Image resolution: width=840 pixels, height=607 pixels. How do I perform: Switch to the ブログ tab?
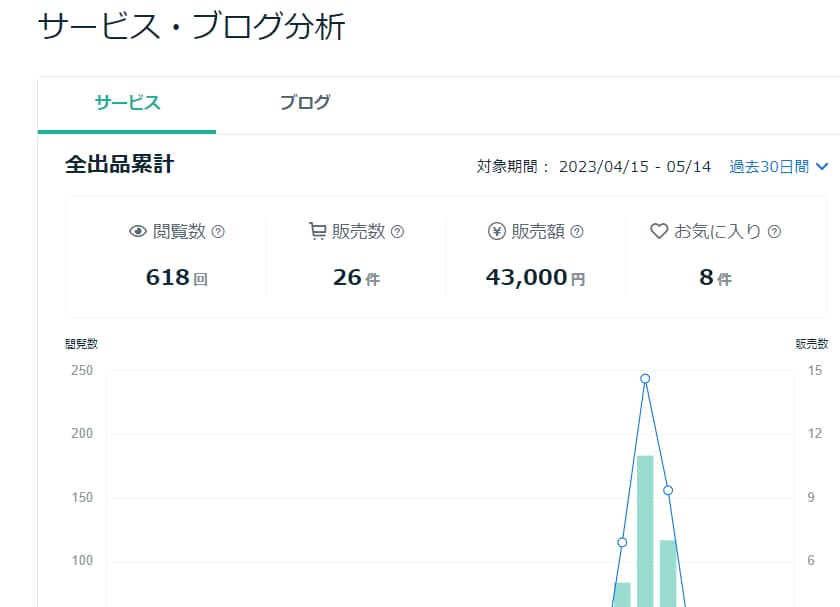(x=305, y=103)
